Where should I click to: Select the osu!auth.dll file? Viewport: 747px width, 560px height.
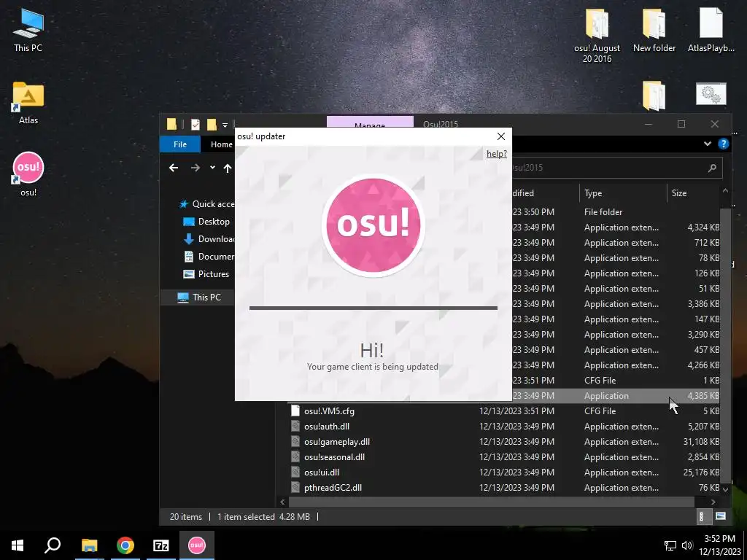point(327,426)
